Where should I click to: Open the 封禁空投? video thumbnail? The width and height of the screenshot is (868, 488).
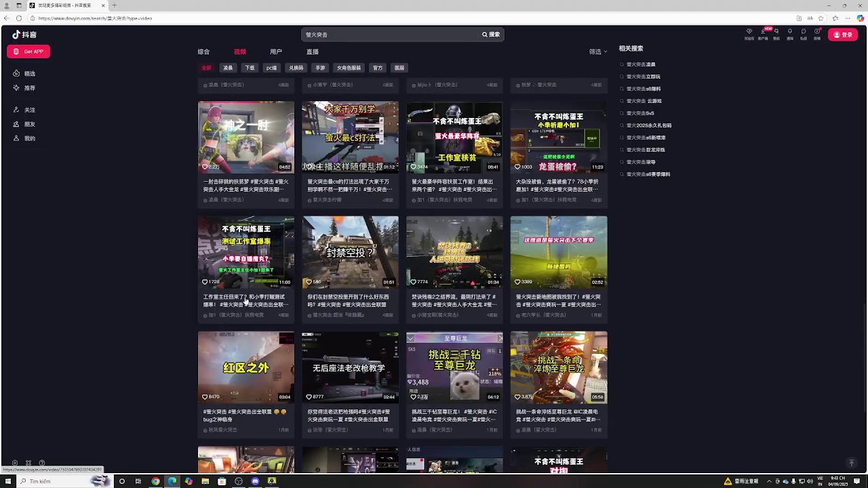pyautogui.click(x=350, y=252)
